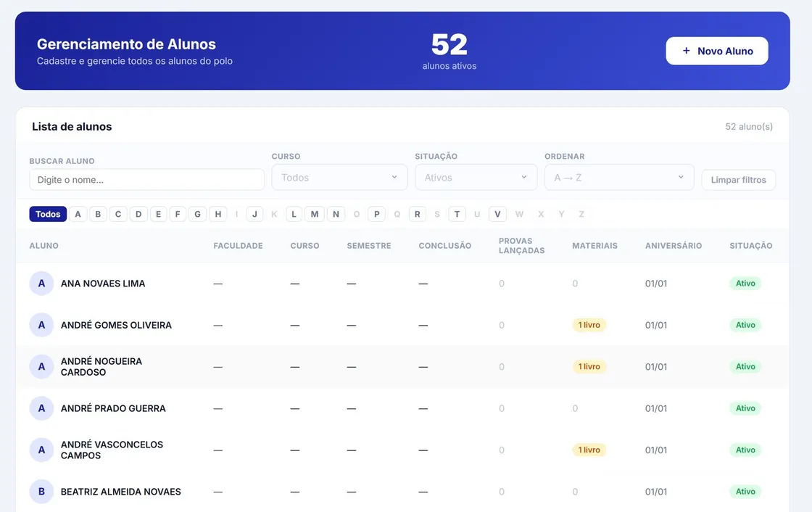
Task: Filter students by letter A
Action: pos(78,214)
